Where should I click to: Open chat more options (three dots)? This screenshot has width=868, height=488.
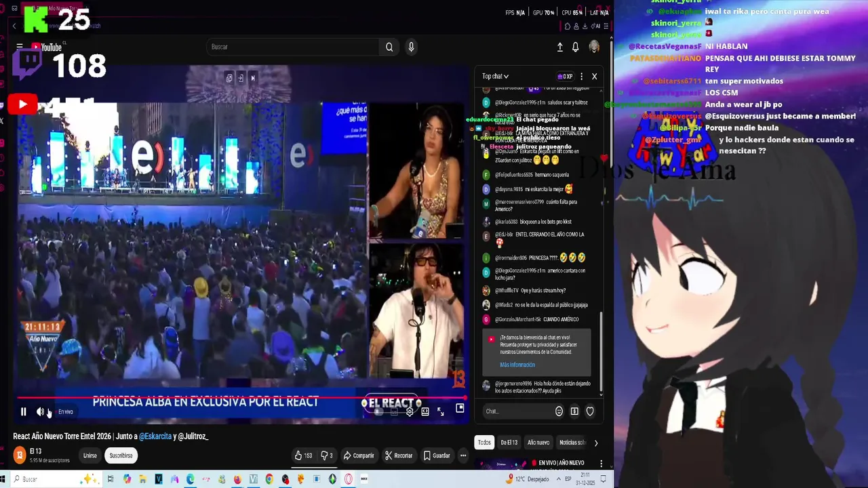tap(581, 77)
